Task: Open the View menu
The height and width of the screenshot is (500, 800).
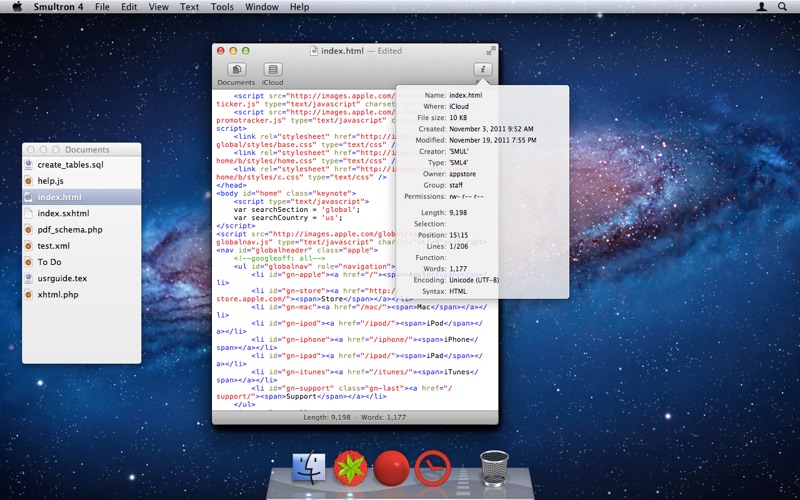Action: coord(159,7)
